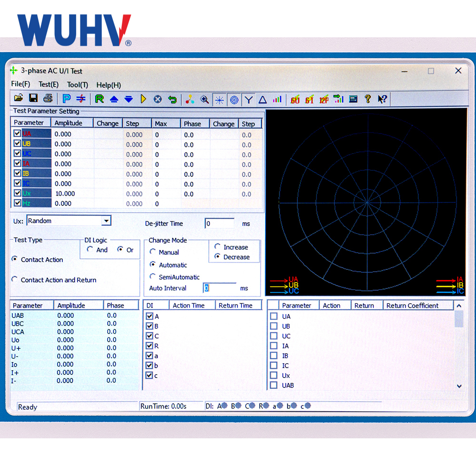The image size is (476, 476).
Task: Uncheck the UA parameter checkbox
Action: pos(17,134)
